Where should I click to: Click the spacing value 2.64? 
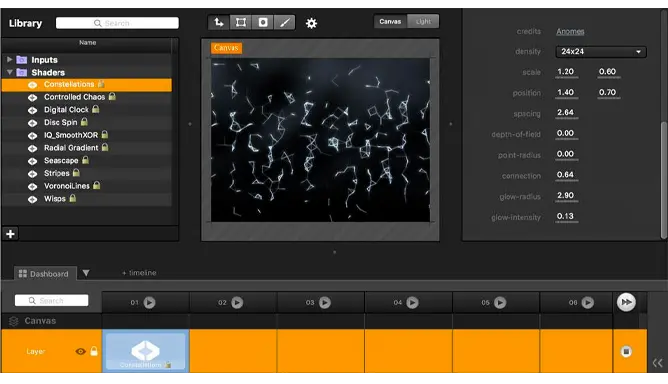[565, 113]
